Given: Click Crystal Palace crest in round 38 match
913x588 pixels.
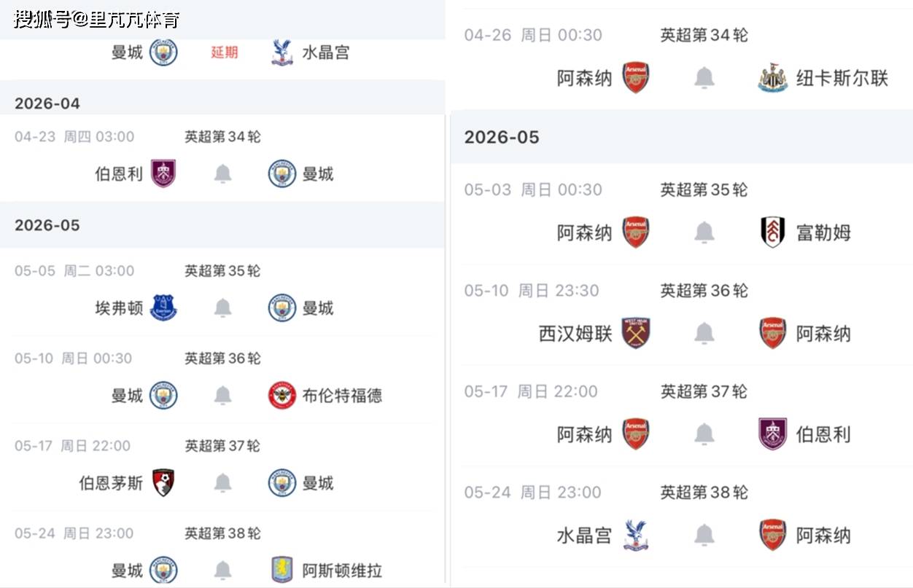Looking at the screenshot, I should 635,536.
